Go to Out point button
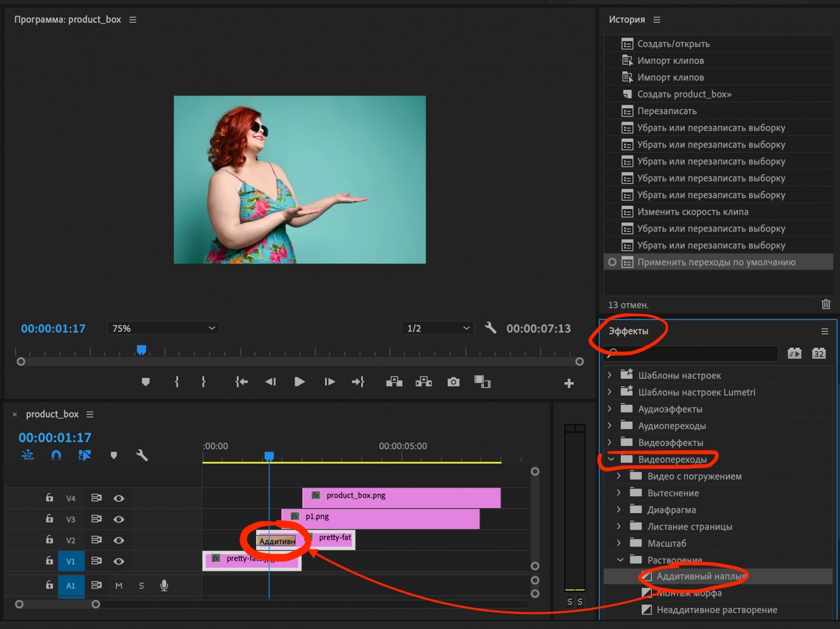The image size is (840, 629). (358, 382)
